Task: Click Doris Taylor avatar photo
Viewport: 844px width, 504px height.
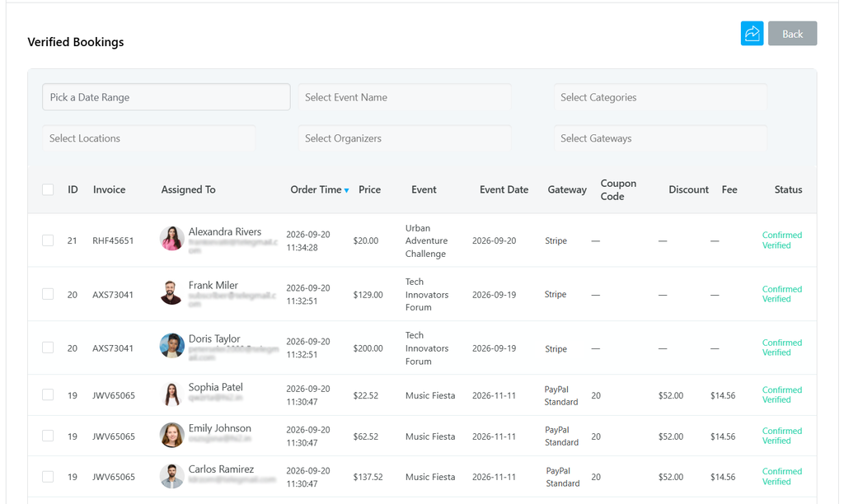Action: 171,345
